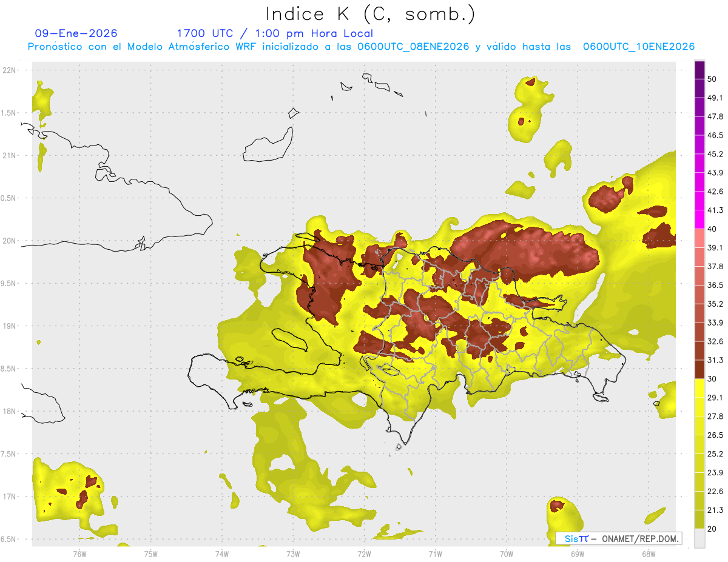Viewport: 728px width, 562px height.
Task: Click the '73W' longitude axis label
Action: (x=293, y=555)
